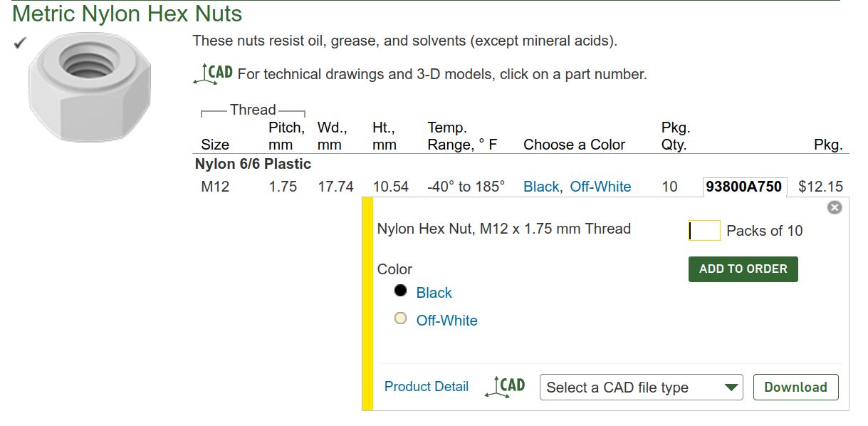Click the green CAD icon in description
Viewport: 868px width, 426px height.
213,73
